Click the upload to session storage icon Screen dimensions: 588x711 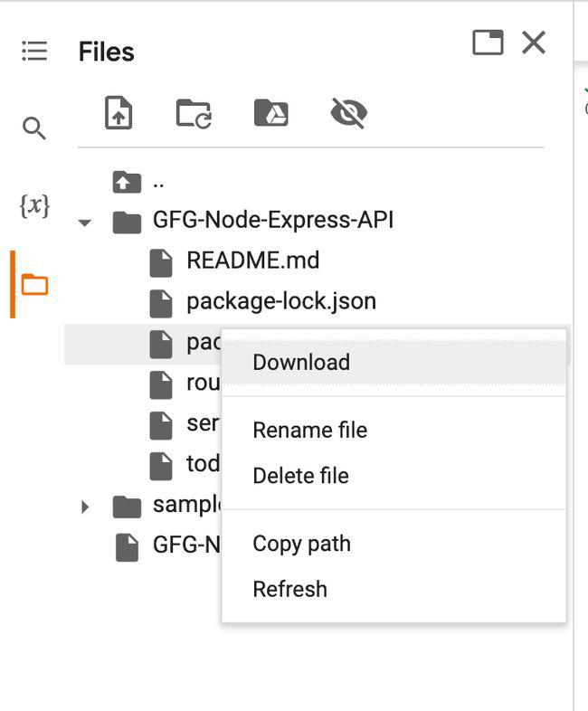click(119, 113)
